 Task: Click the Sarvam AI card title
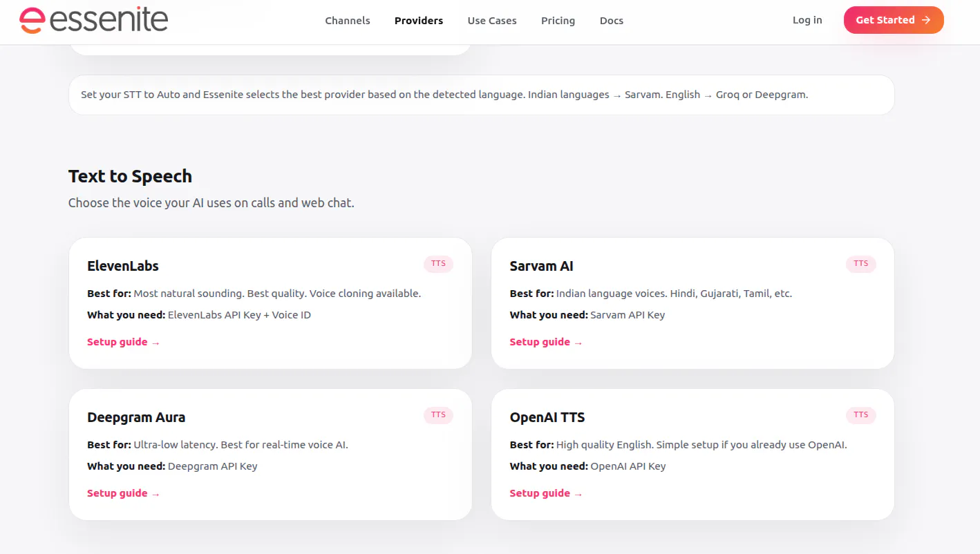541,266
